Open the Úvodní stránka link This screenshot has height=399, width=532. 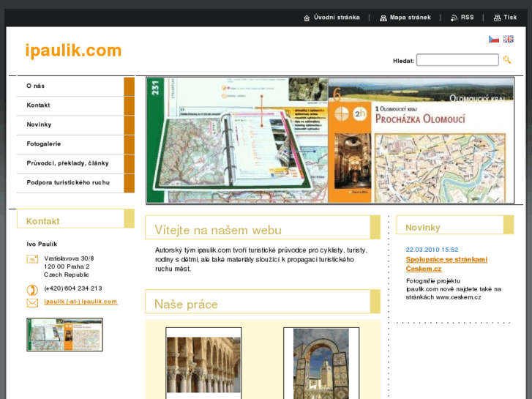tap(337, 18)
